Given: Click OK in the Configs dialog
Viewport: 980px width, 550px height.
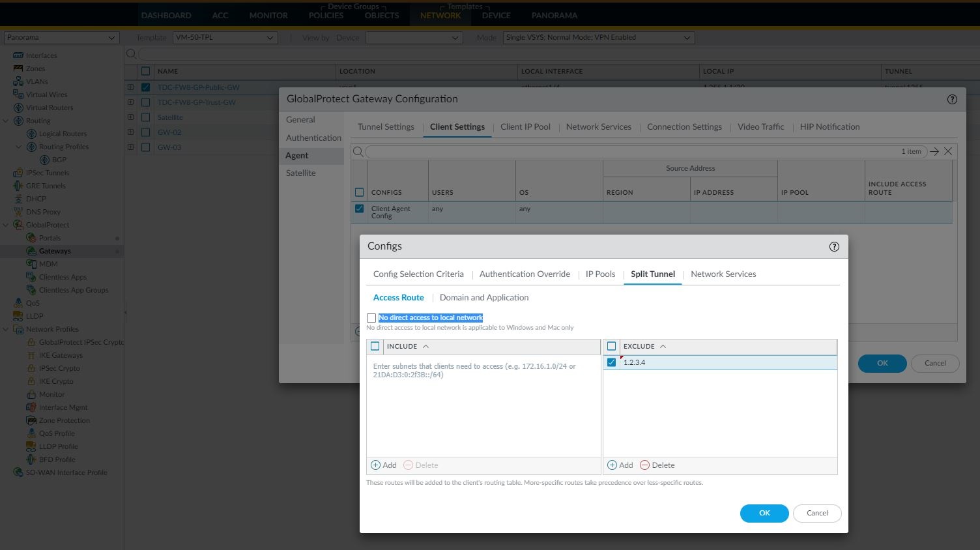Looking at the screenshot, I should click(x=764, y=513).
